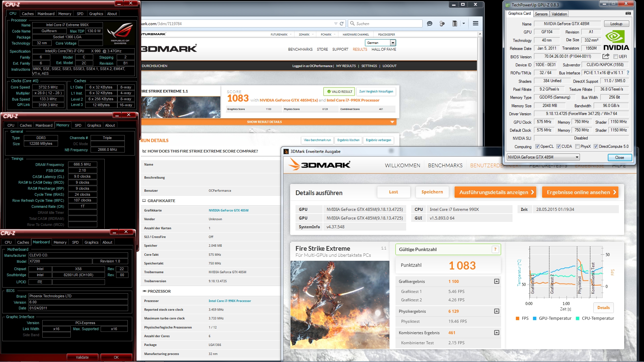
Task: Click the Fire Strike Extreme thumbnail in app
Action: tap(339, 305)
